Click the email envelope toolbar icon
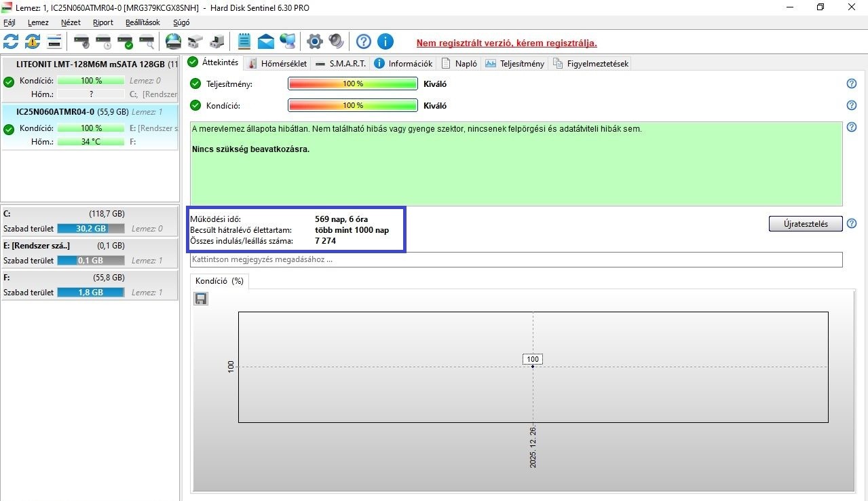The width and height of the screenshot is (868, 501). pyautogui.click(x=266, y=41)
